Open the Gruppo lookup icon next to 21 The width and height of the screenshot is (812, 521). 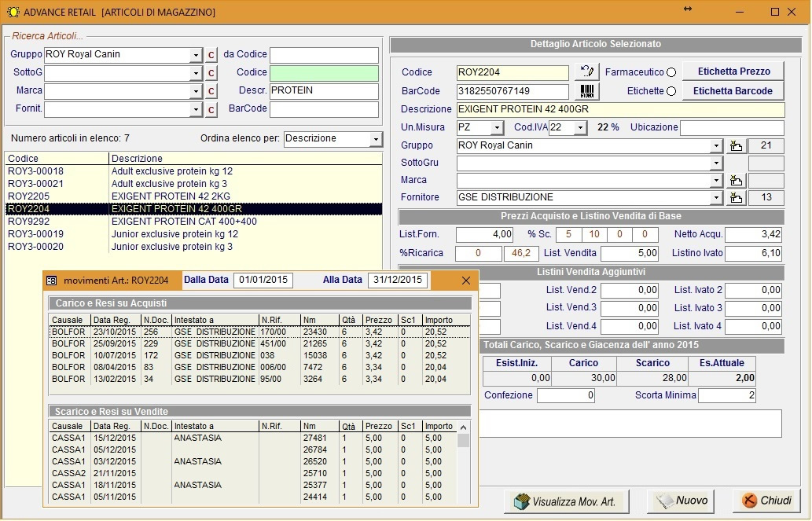click(x=736, y=146)
